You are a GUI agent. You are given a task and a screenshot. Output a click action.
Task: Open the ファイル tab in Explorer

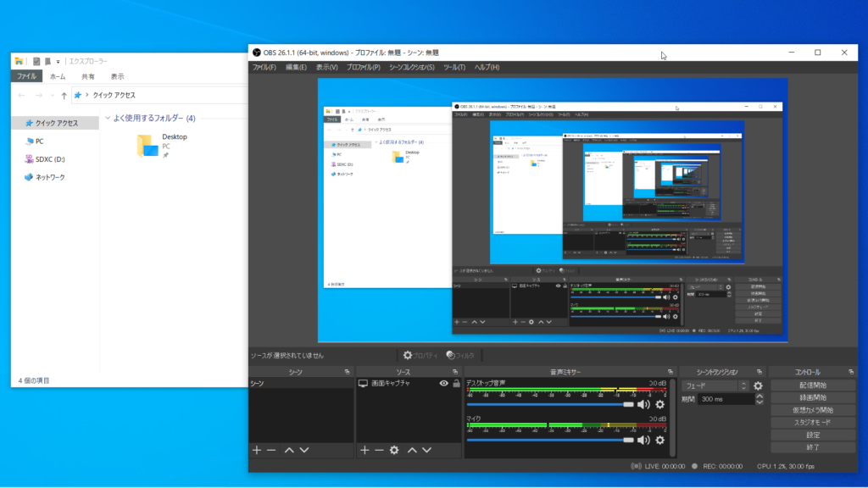[x=26, y=76]
